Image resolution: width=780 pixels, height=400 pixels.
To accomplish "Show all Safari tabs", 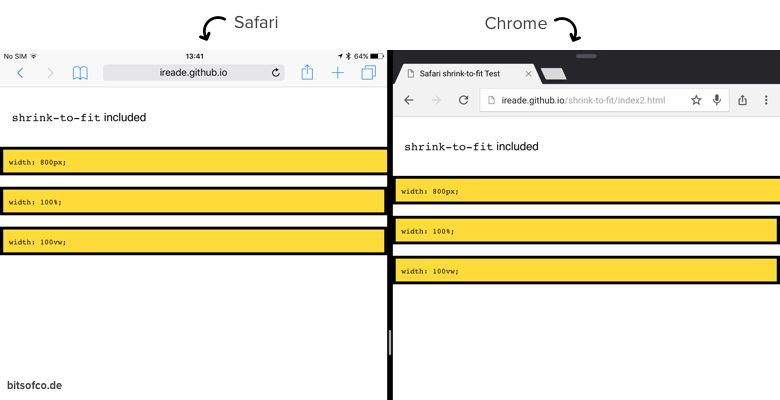I will point(369,73).
